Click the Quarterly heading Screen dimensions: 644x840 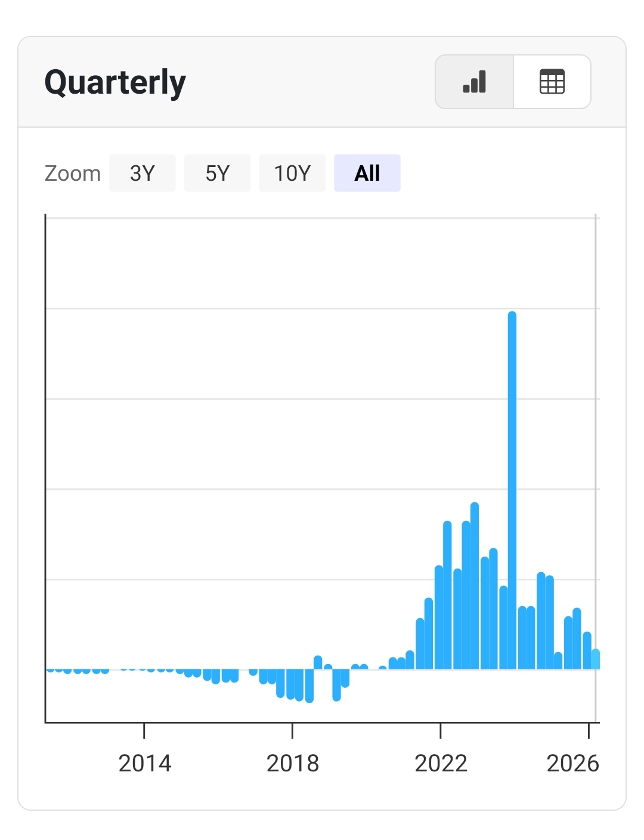pos(115,82)
